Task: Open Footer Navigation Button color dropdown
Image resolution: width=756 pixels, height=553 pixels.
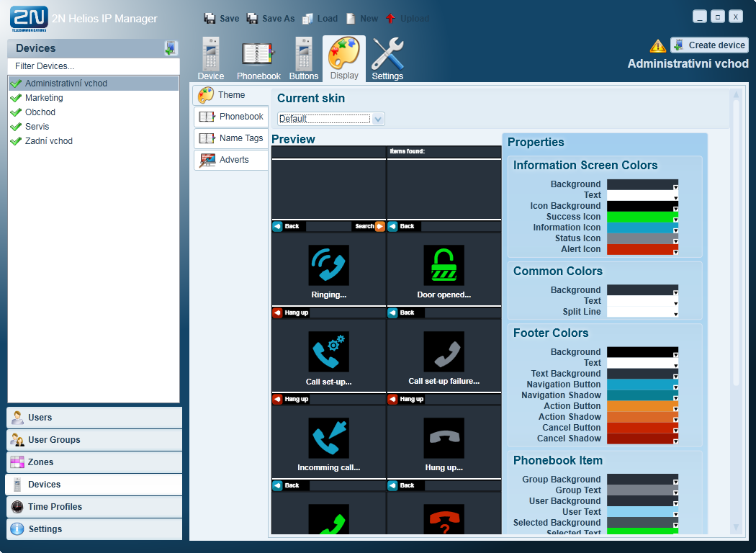Action: pos(675,387)
